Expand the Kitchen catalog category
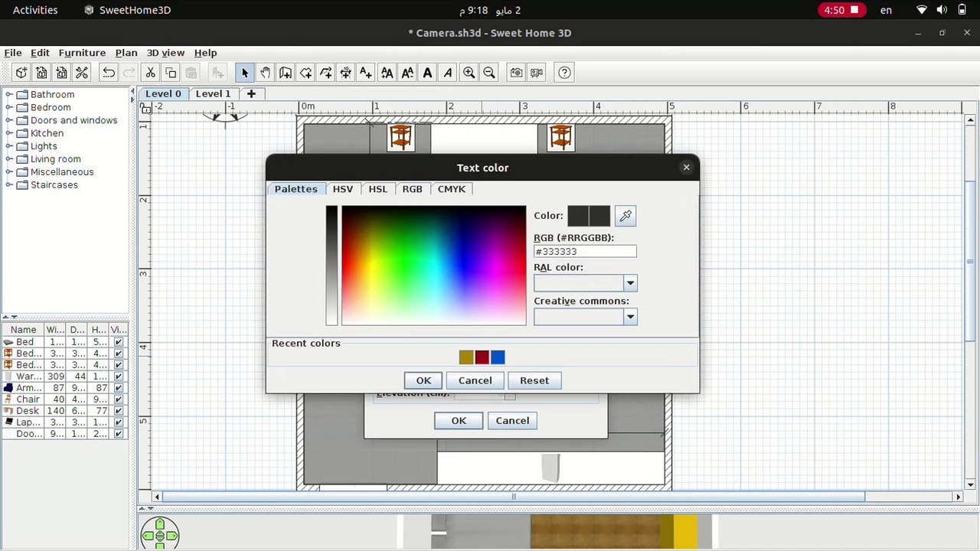This screenshot has width=980, height=551. [9, 133]
